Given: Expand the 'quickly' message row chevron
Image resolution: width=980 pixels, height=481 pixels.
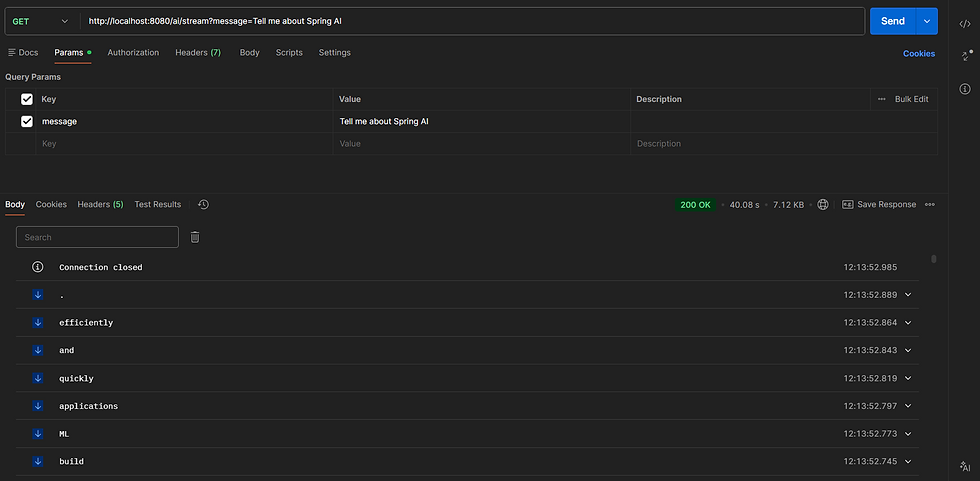Looking at the screenshot, I should [x=908, y=378].
